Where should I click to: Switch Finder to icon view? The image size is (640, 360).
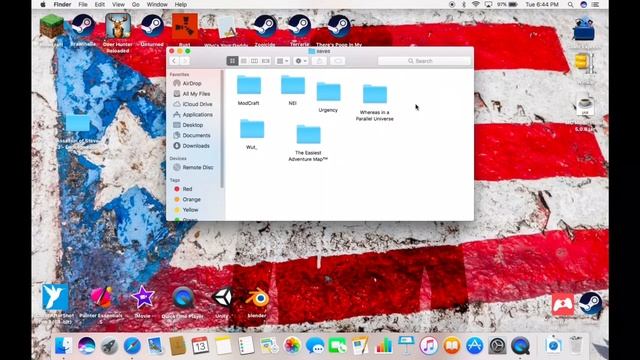point(232,61)
